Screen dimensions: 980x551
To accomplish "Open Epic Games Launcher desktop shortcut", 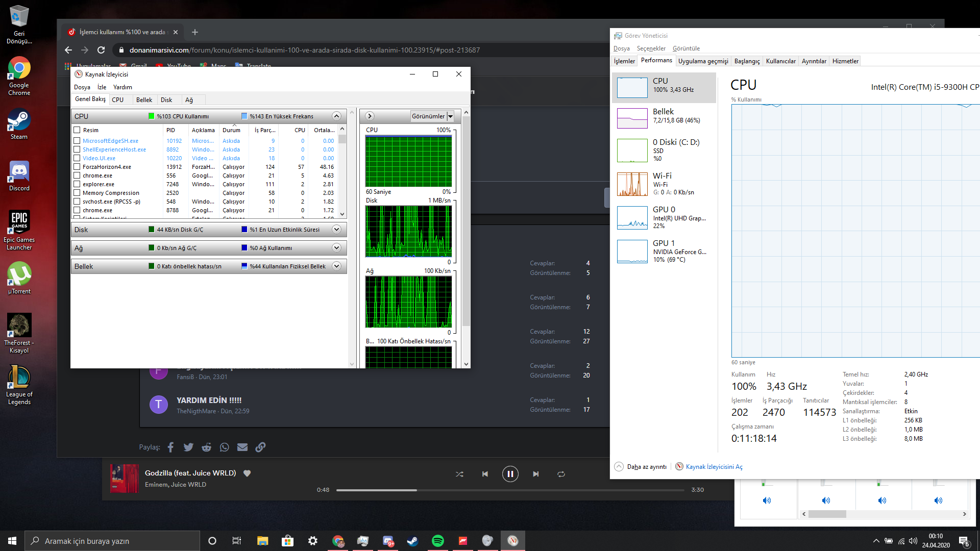I will pos(19,230).
